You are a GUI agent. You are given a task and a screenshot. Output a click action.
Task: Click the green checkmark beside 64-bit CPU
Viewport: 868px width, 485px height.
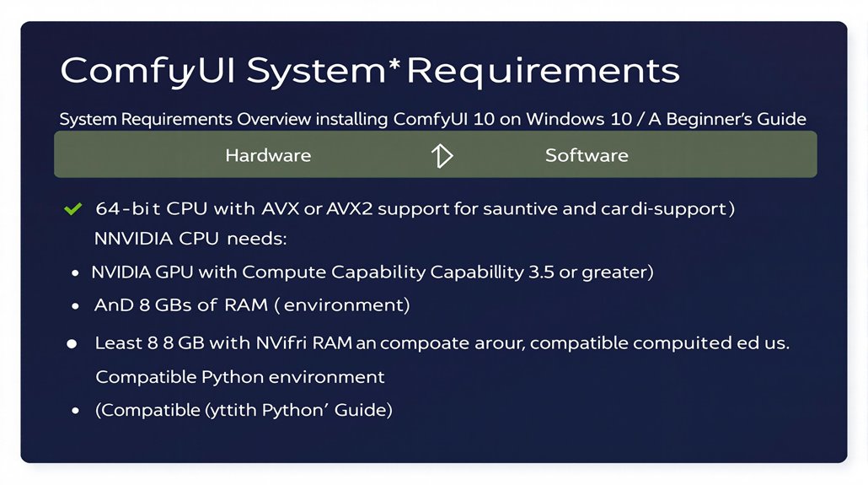[73, 209]
